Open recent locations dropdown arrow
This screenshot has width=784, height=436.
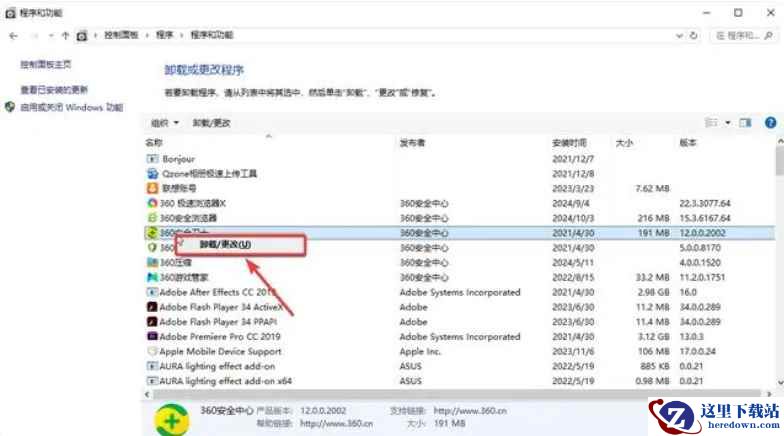pos(51,36)
